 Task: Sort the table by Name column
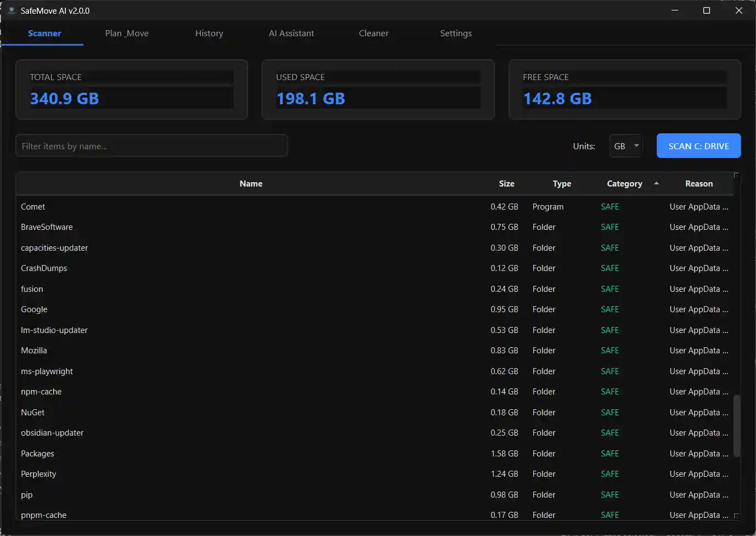[251, 184]
